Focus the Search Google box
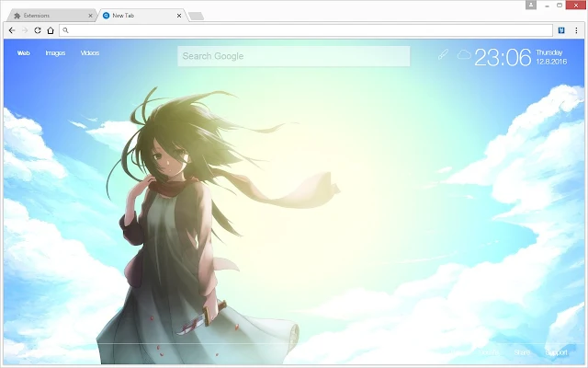The height and width of the screenshot is (368, 588). coord(294,56)
